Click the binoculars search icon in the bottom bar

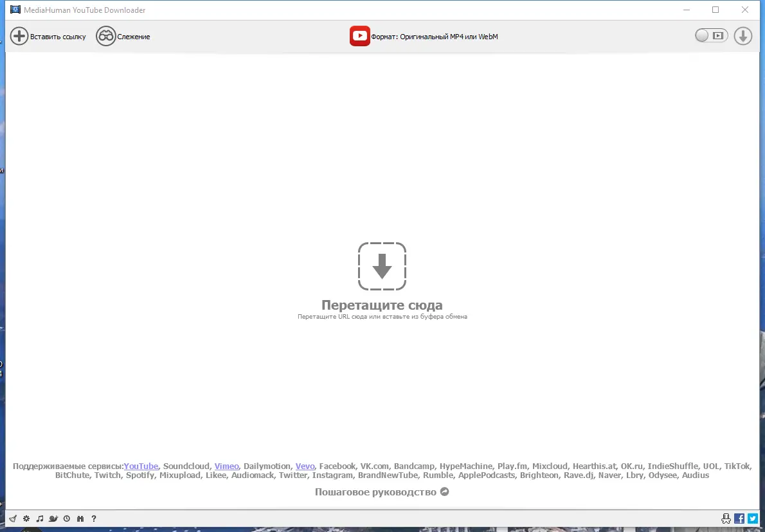click(x=80, y=519)
